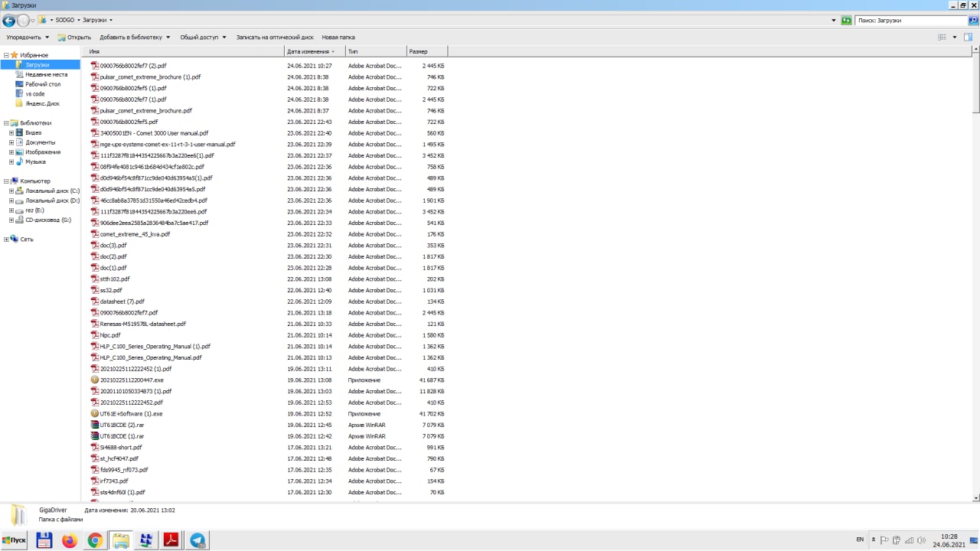Select file comet_extreme_45_kva.pdf
Image resolution: width=980 pixels, height=551 pixels.
click(135, 234)
